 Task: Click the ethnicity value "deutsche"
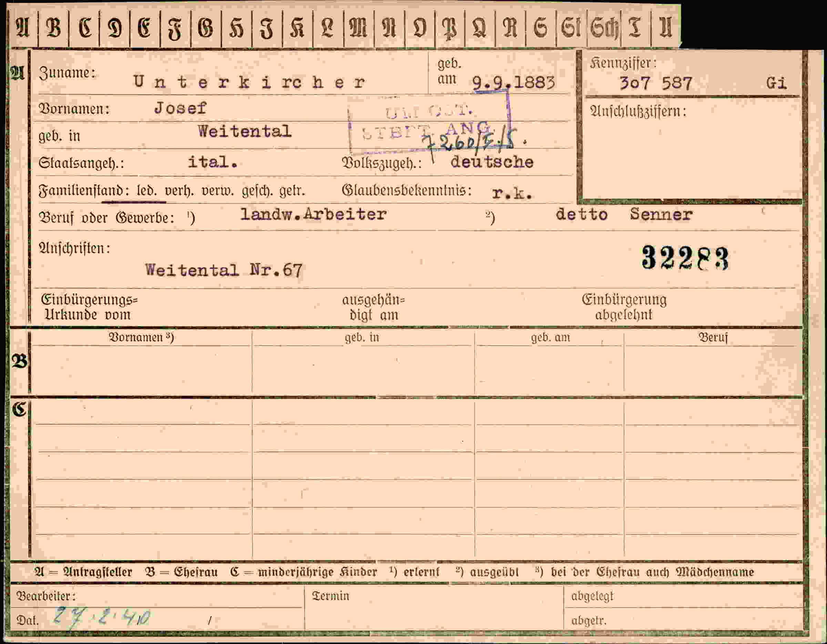click(x=492, y=162)
